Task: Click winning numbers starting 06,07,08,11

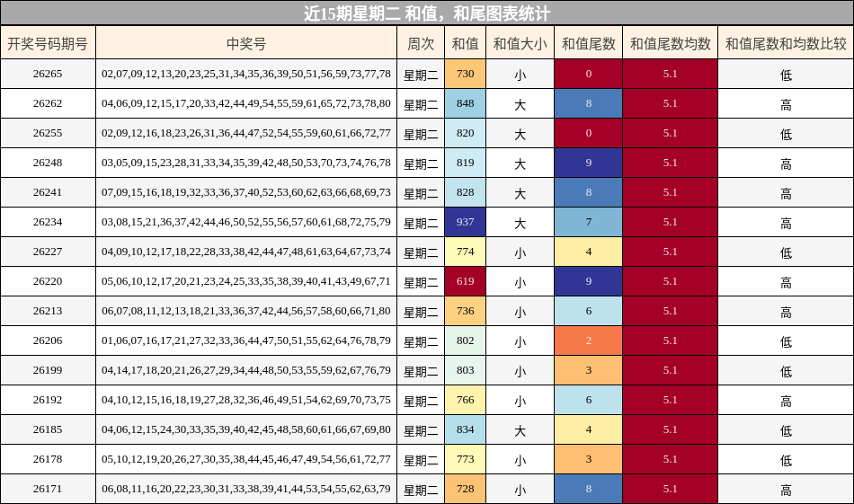Action: click(246, 312)
